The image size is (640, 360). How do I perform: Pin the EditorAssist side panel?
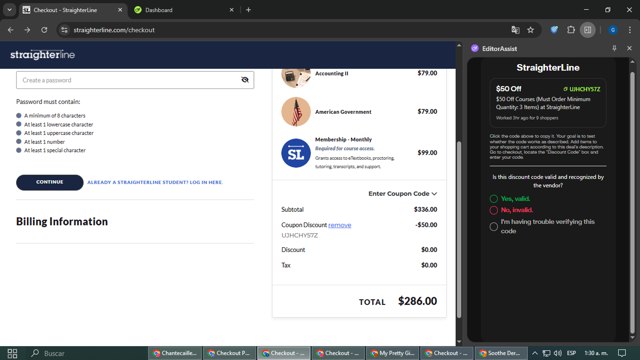(x=614, y=48)
